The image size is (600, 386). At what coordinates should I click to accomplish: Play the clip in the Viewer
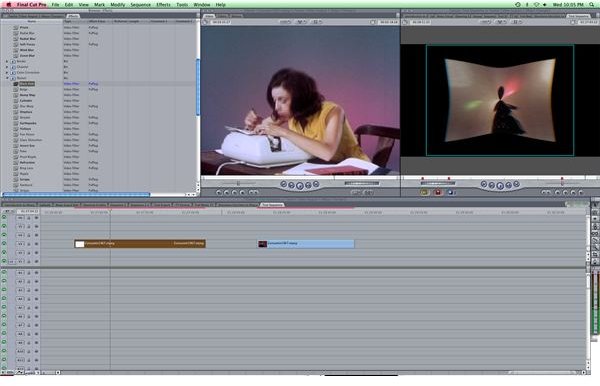[x=300, y=186]
